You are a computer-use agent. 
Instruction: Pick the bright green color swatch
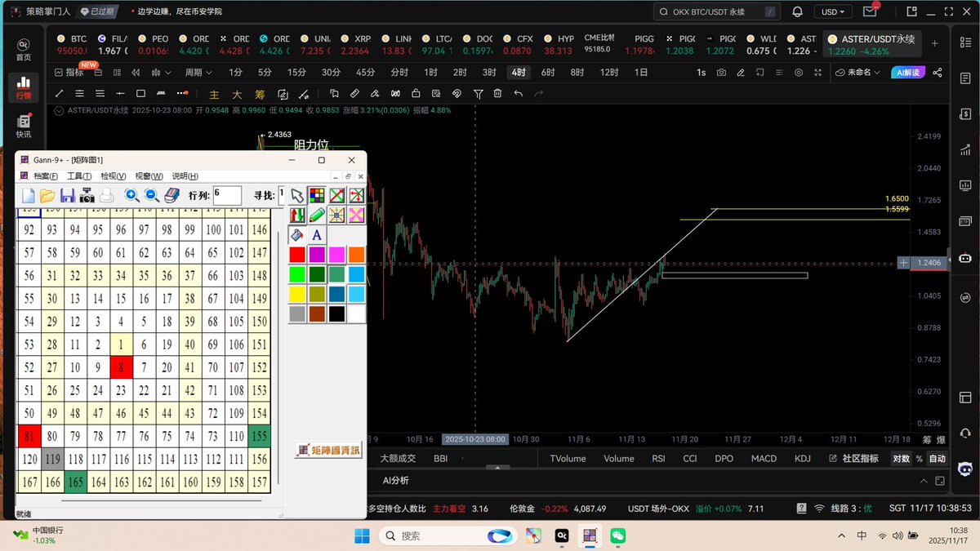point(297,274)
